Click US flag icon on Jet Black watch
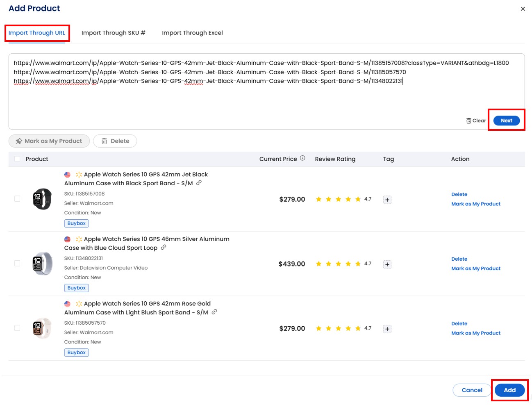Viewport: 532px width, 405px height. coord(67,175)
